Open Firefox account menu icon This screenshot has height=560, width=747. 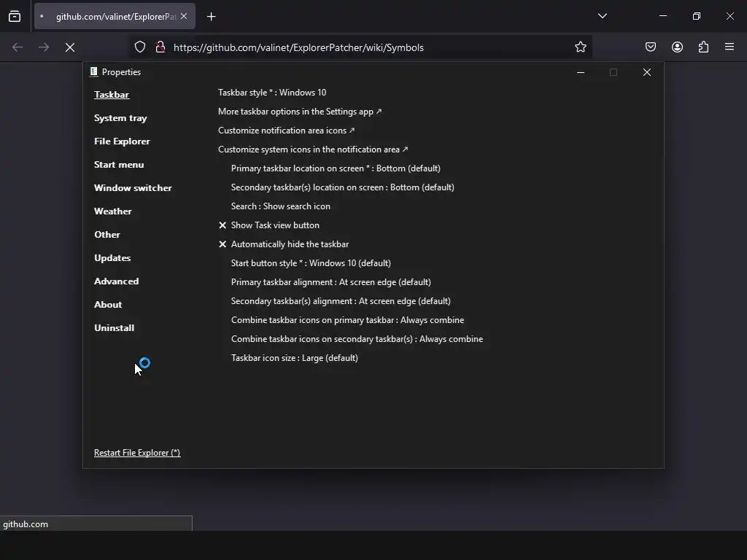click(677, 47)
